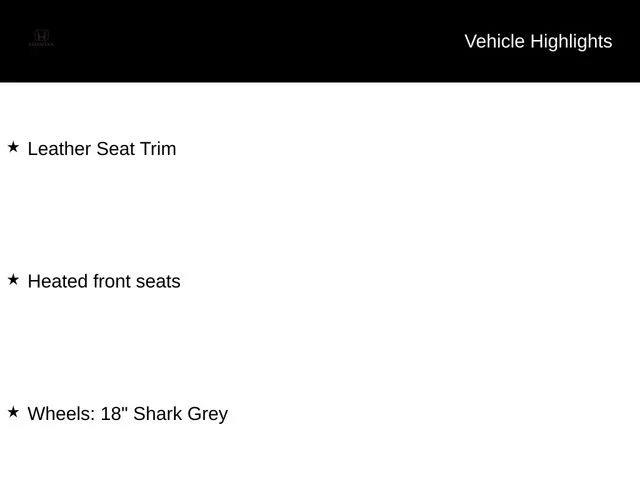Click the word Leather in first item
The image size is (640, 480).
pos(59,149)
